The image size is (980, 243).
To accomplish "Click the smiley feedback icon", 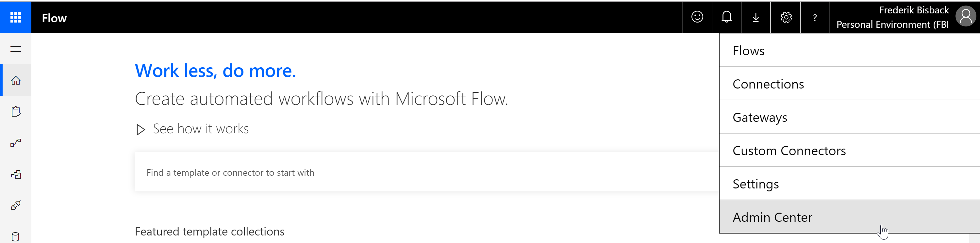I will [697, 17].
